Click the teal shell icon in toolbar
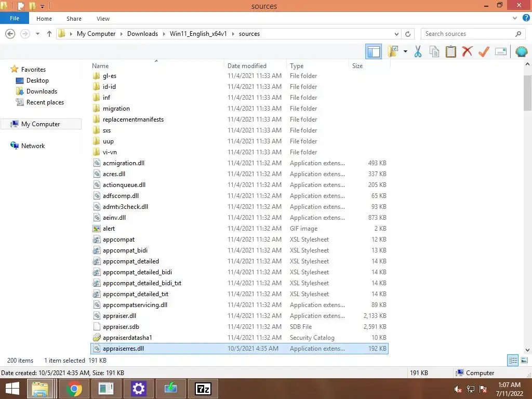 point(521,52)
